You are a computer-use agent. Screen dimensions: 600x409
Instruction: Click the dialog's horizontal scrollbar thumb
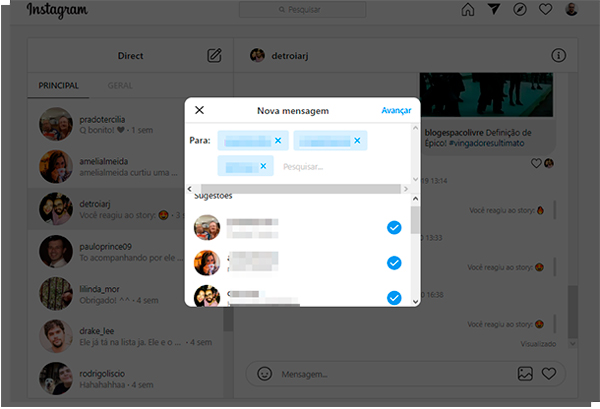[x=301, y=189]
